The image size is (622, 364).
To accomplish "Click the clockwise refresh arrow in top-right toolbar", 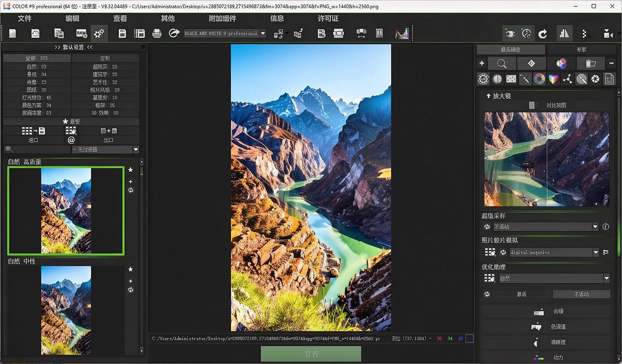I will click(543, 34).
